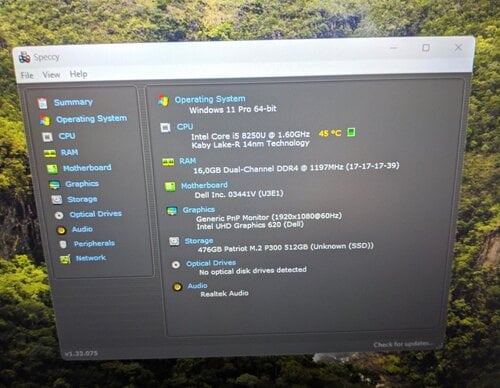This screenshot has width=500, height=388.
Task: Click the Storage drive icon in sidebar
Action: point(57,200)
